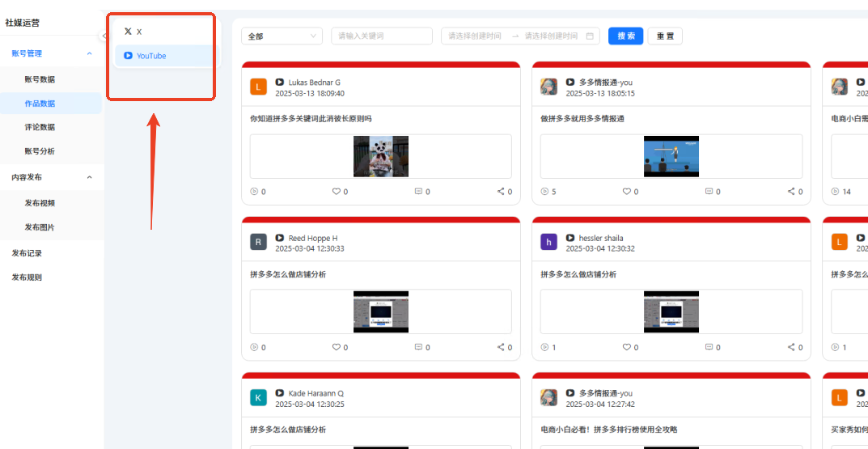The height and width of the screenshot is (449, 868).
Task: Collapse the sidebar with the arrow handle
Action: tap(104, 36)
